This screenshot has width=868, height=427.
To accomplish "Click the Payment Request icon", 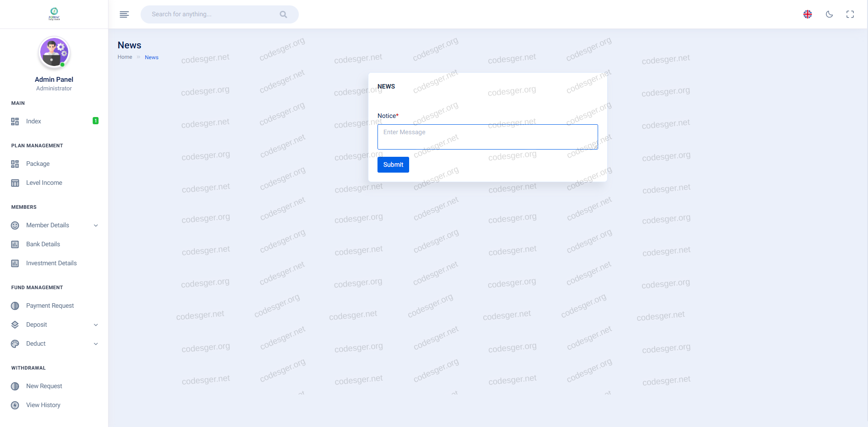I will click(x=15, y=306).
